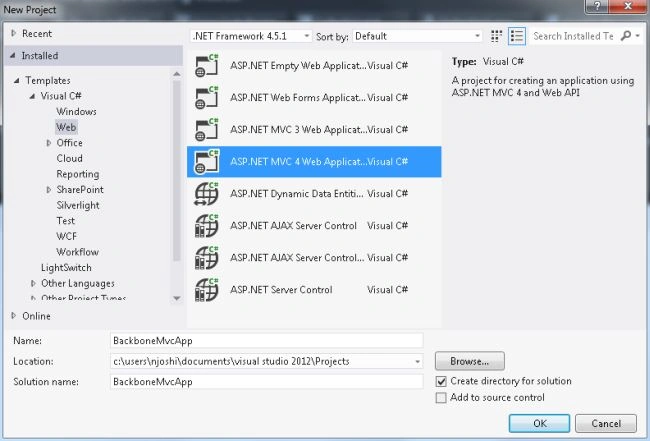650x441 pixels.
Task: Select the Reporting template category
Action: [x=78, y=174]
